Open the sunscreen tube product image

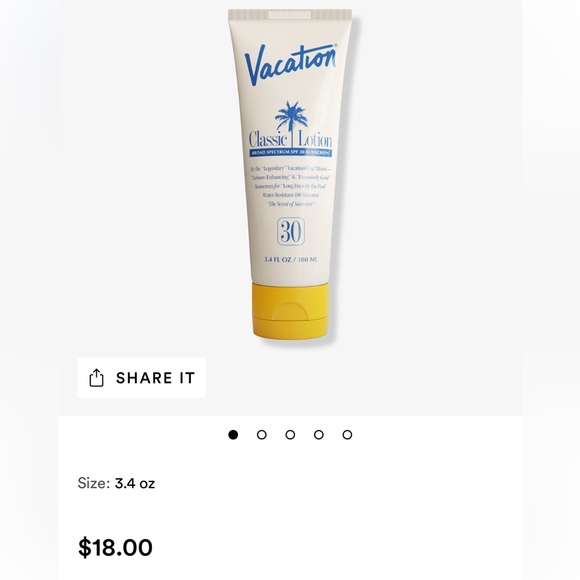point(290,174)
